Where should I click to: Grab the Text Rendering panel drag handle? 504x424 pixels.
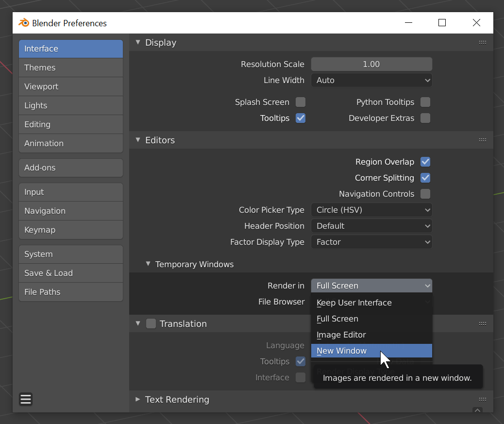tap(482, 399)
